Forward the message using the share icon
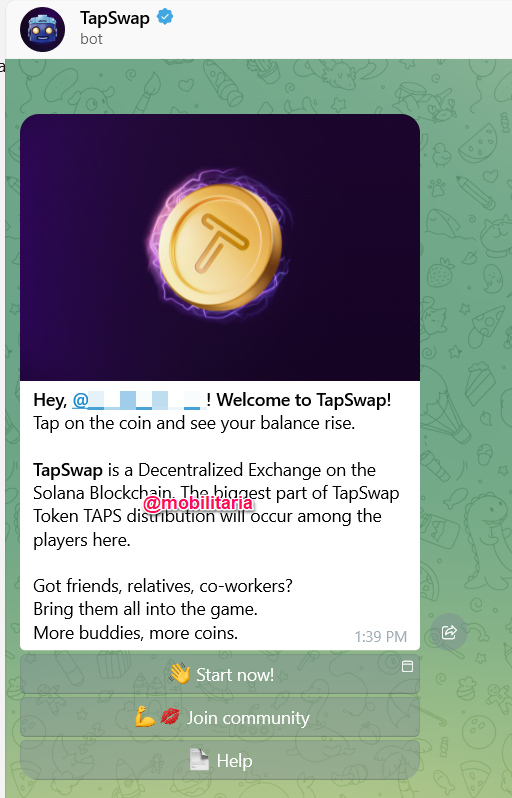Image resolution: width=512 pixels, height=798 pixels. pyautogui.click(x=449, y=632)
